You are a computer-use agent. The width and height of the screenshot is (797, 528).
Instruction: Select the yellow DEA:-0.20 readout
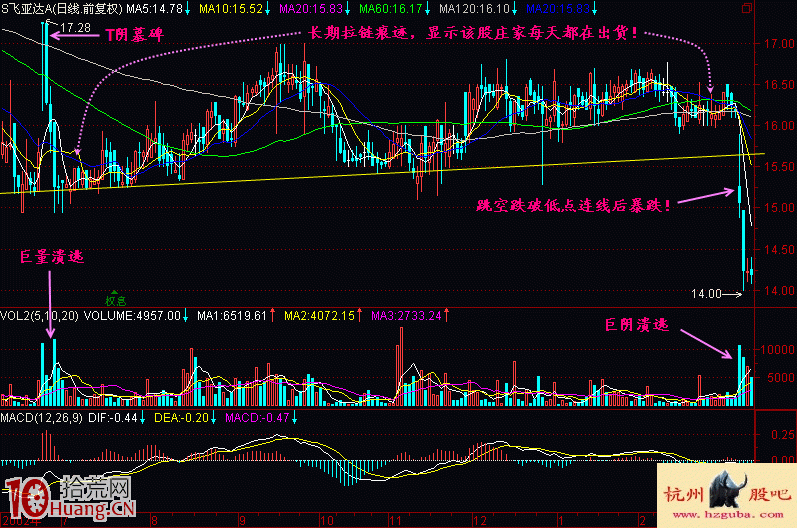pyautogui.click(x=181, y=418)
